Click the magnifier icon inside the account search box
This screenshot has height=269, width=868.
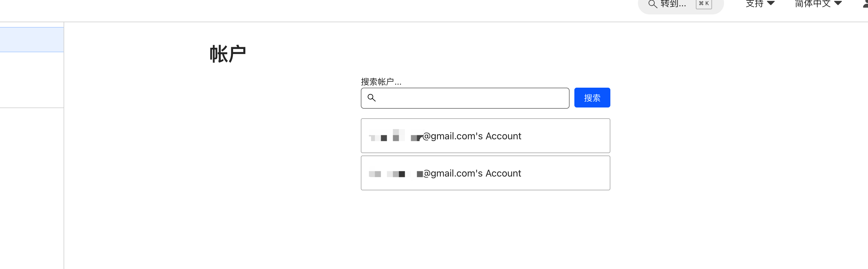(371, 98)
